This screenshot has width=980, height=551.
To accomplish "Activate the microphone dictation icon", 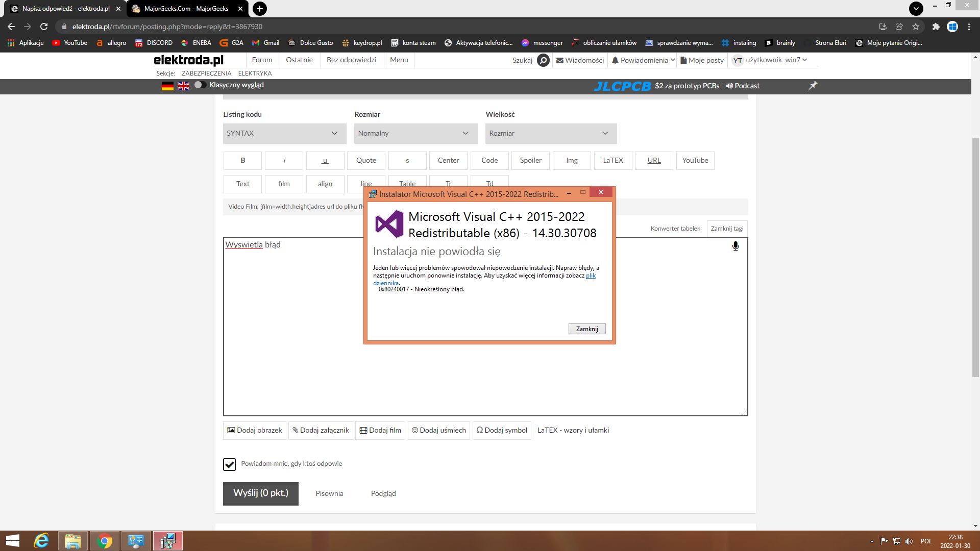I will (736, 246).
